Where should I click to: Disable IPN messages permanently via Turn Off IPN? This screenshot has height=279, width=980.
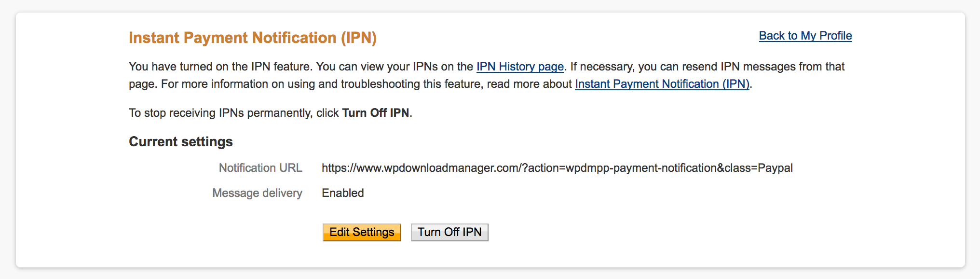(x=449, y=232)
